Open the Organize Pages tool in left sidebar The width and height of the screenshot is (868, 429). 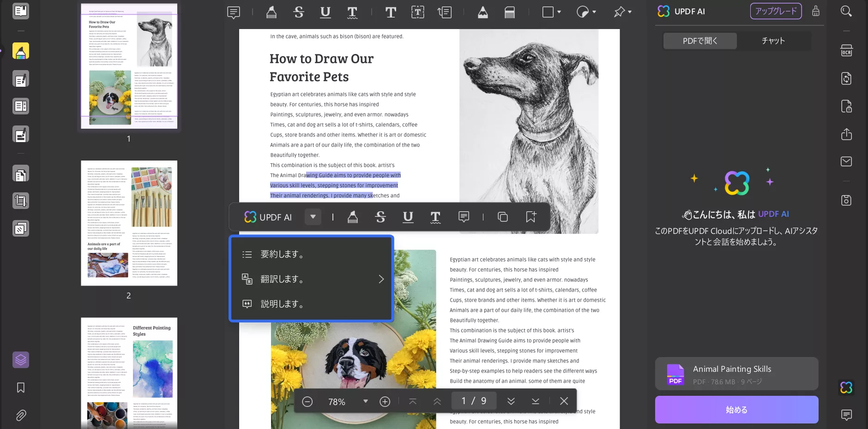tap(21, 173)
